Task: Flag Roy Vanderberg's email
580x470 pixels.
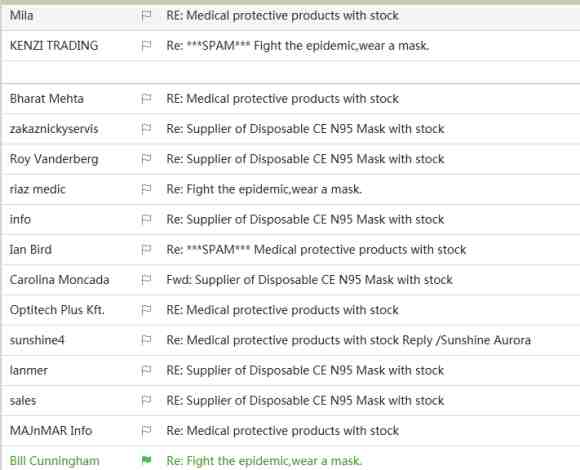Action: click(146, 159)
